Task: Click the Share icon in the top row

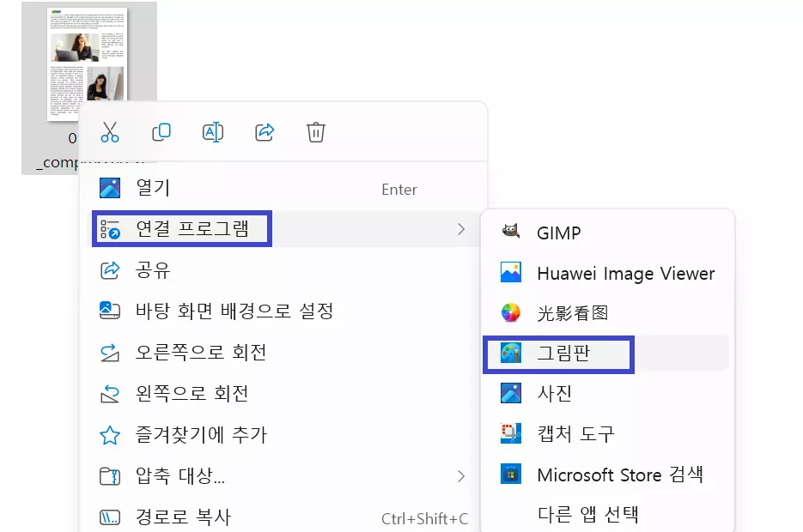Action: (264, 131)
